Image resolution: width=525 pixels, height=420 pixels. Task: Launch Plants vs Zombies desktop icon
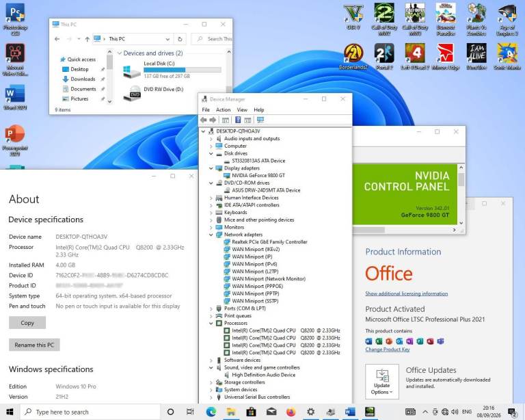point(476,19)
